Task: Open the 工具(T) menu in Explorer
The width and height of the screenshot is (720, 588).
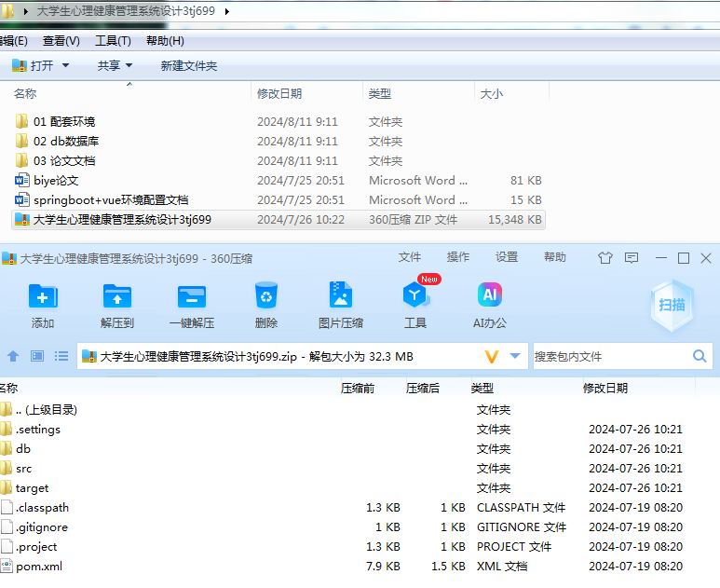Action: click(x=113, y=41)
